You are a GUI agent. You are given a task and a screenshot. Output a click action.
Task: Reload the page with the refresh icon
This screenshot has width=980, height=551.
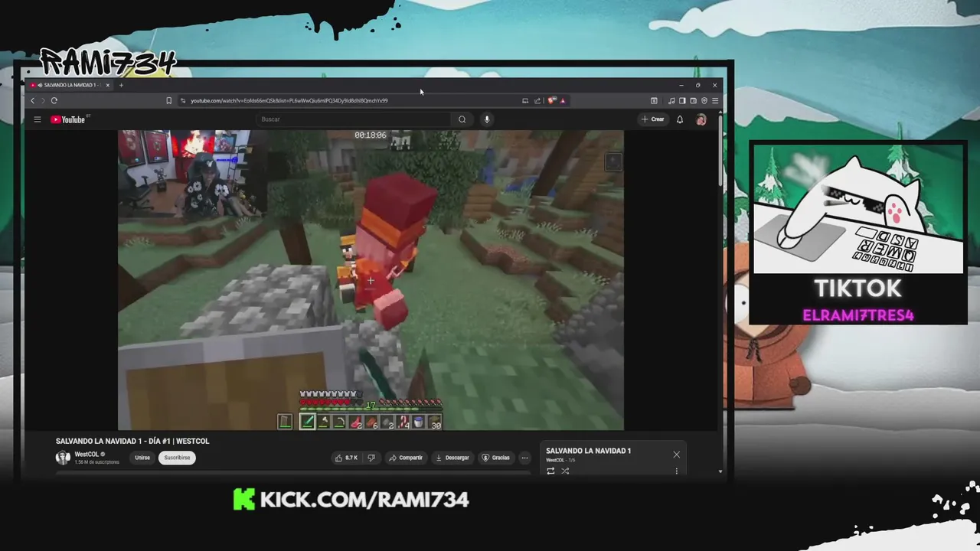coord(54,100)
